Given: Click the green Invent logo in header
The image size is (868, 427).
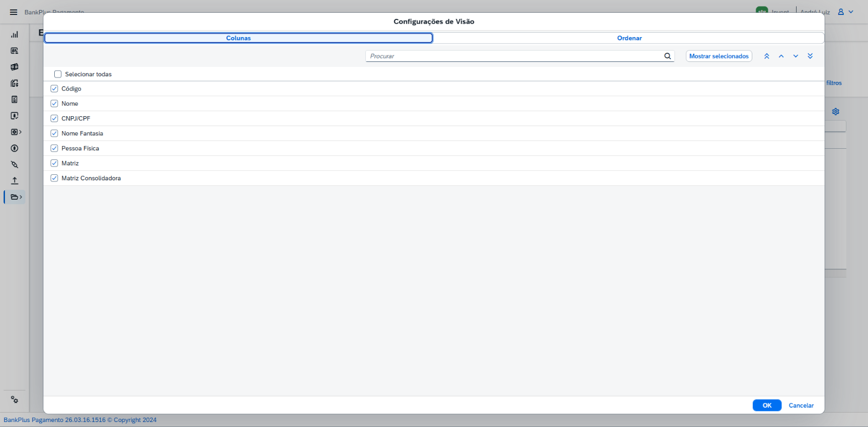Looking at the screenshot, I should click(762, 10).
